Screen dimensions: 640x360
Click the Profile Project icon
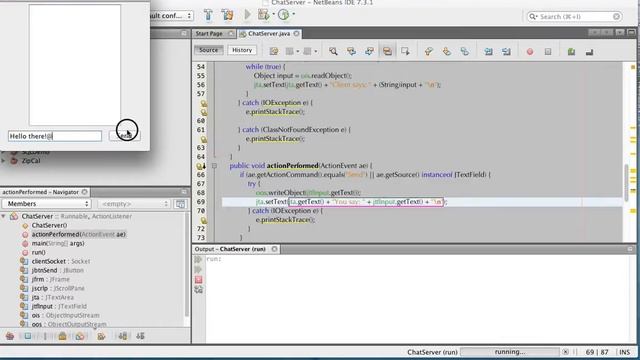tap(283, 15)
